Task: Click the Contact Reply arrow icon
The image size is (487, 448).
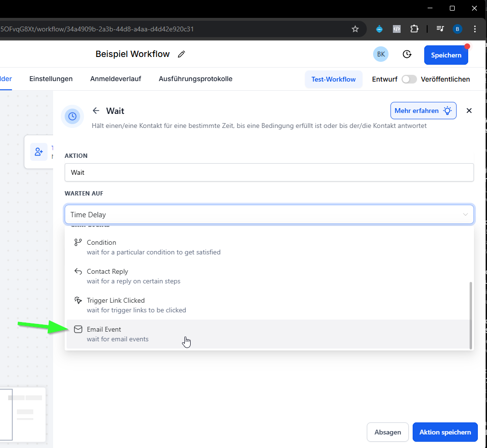Action: click(78, 271)
